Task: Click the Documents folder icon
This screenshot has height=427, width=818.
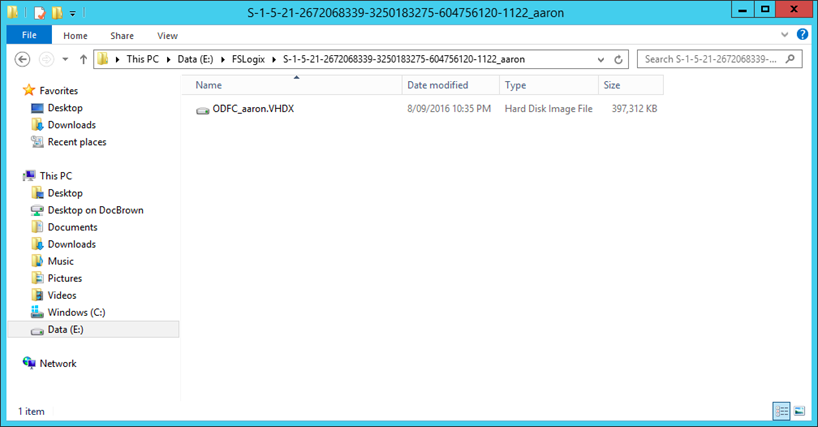Action: point(37,227)
